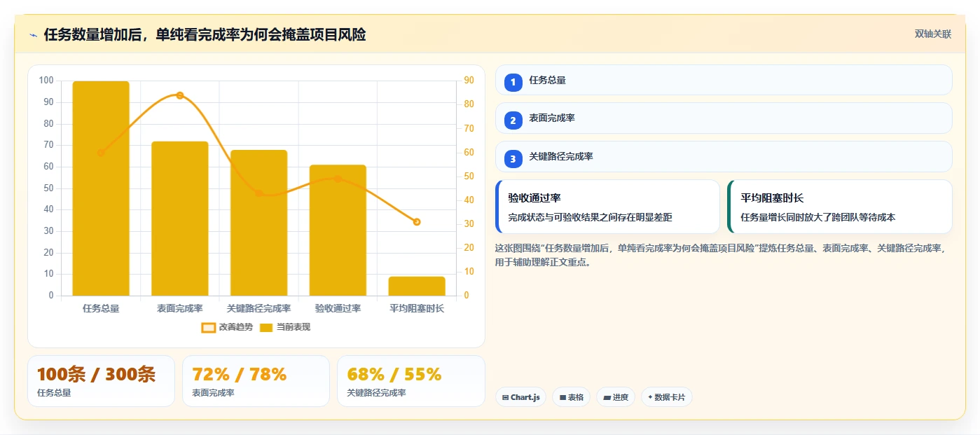The width and height of the screenshot is (980, 435).
Task: Click the x-axis label 平均阻塞时长
Action: pyautogui.click(x=417, y=308)
